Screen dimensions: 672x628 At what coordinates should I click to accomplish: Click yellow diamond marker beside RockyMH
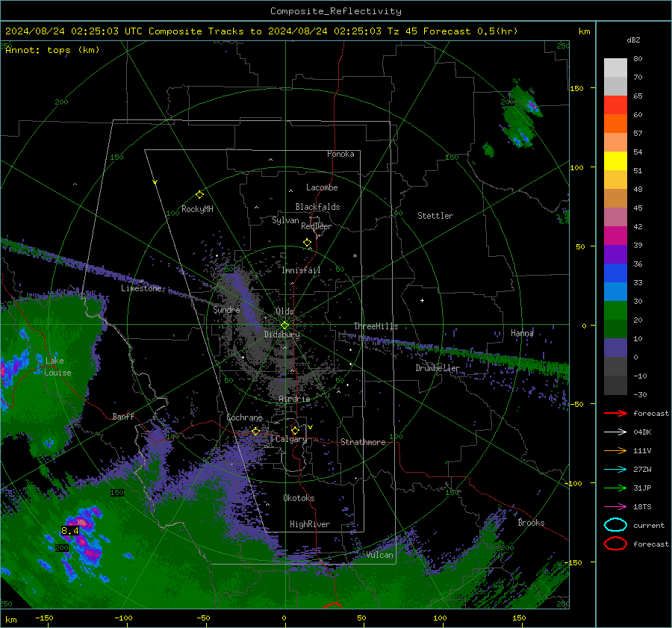[x=199, y=195]
